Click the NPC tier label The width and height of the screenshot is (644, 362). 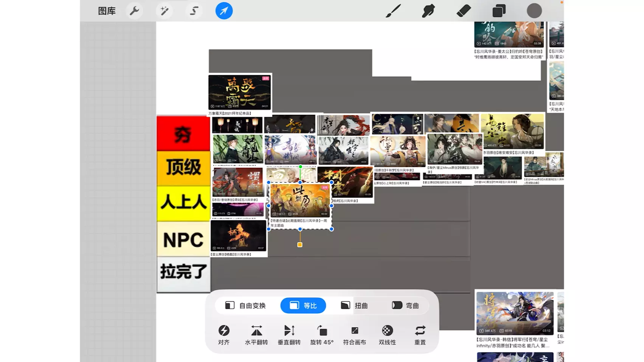[x=183, y=239]
